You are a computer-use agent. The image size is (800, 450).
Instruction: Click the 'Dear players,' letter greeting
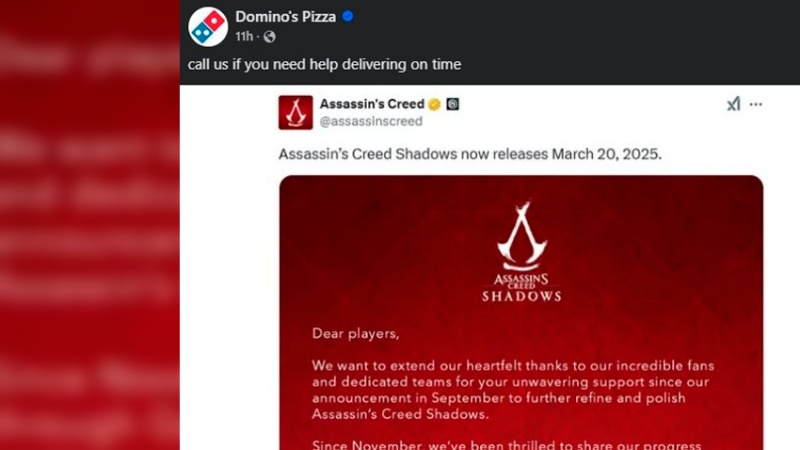pyautogui.click(x=356, y=334)
